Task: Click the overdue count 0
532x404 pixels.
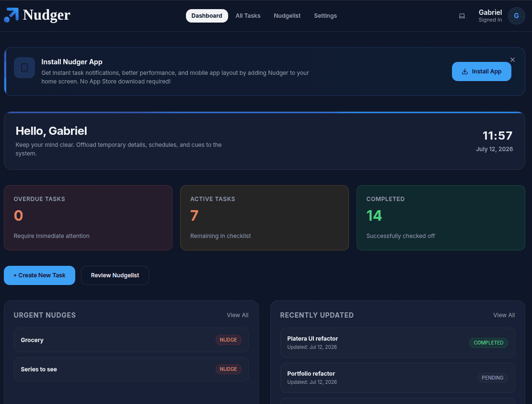Action: pyautogui.click(x=18, y=215)
